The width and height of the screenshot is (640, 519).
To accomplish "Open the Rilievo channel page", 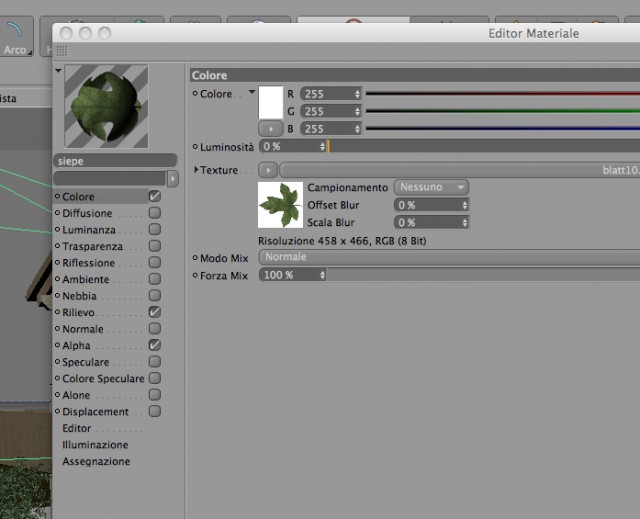I will click(78, 313).
